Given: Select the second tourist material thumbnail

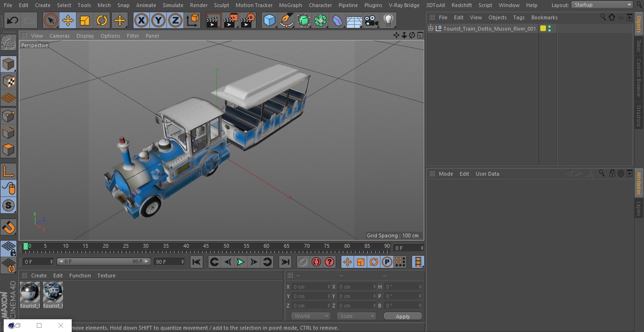Looking at the screenshot, I should tap(53, 295).
